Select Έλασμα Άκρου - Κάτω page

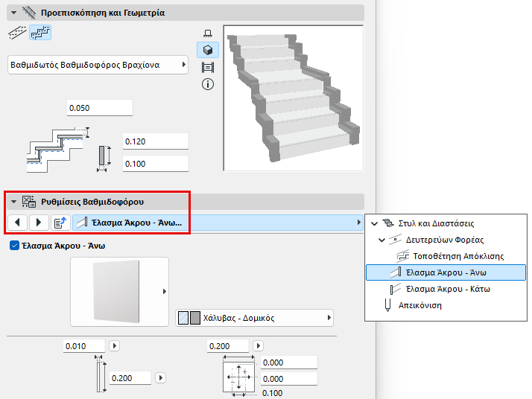click(448, 289)
